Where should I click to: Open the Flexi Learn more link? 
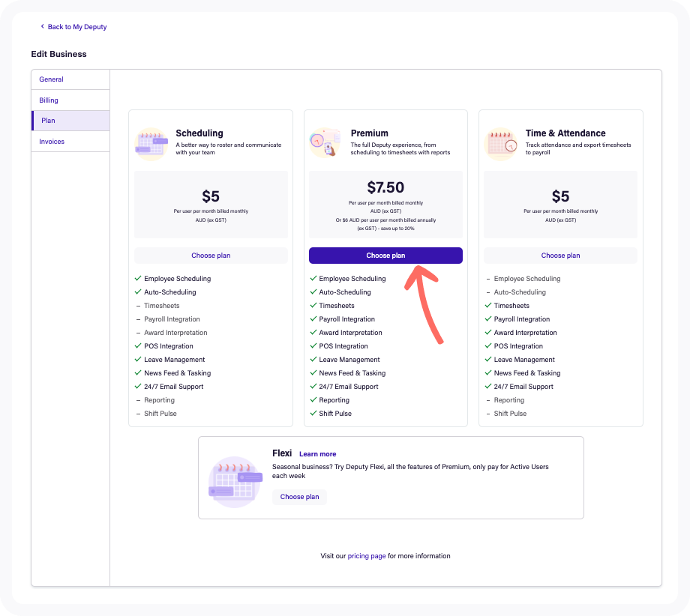click(x=318, y=454)
